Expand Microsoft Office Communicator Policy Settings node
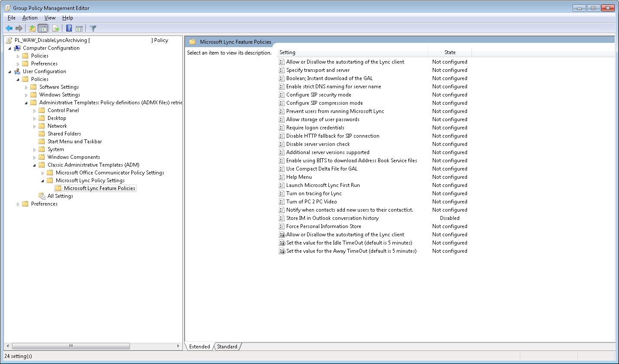 point(42,173)
